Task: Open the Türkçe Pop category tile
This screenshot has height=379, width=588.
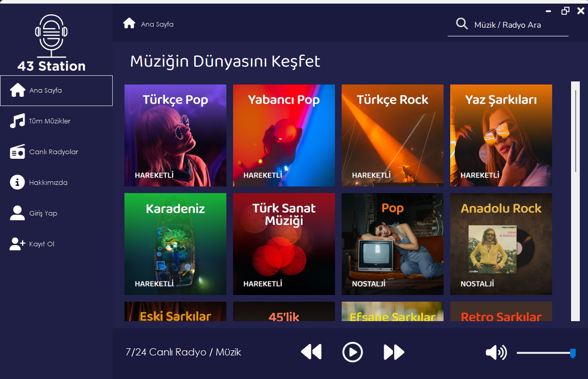Action: [175, 135]
